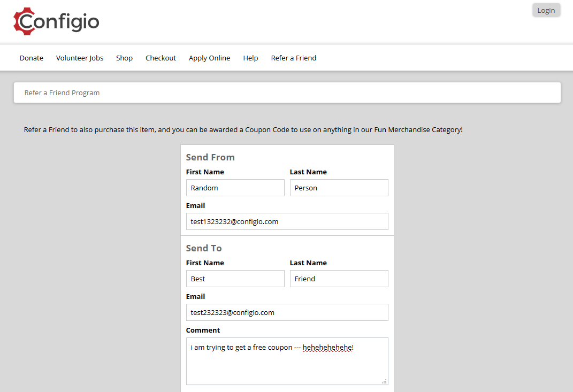
Task: Click the misspelled word hehehehehehe
Action: coord(327,348)
